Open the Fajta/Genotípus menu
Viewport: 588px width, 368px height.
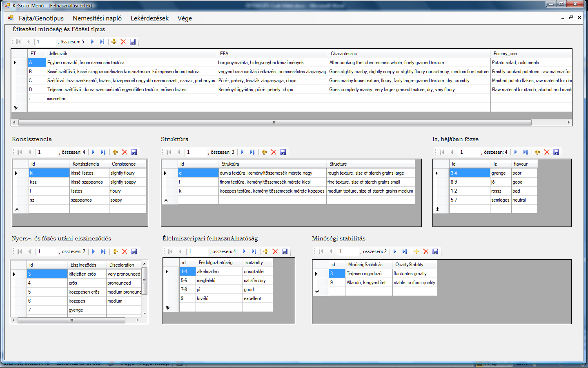41,18
